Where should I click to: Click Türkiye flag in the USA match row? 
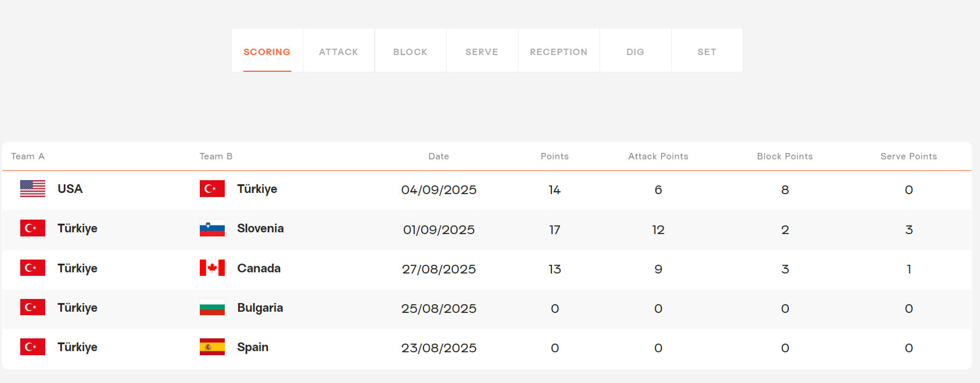pyautogui.click(x=212, y=189)
